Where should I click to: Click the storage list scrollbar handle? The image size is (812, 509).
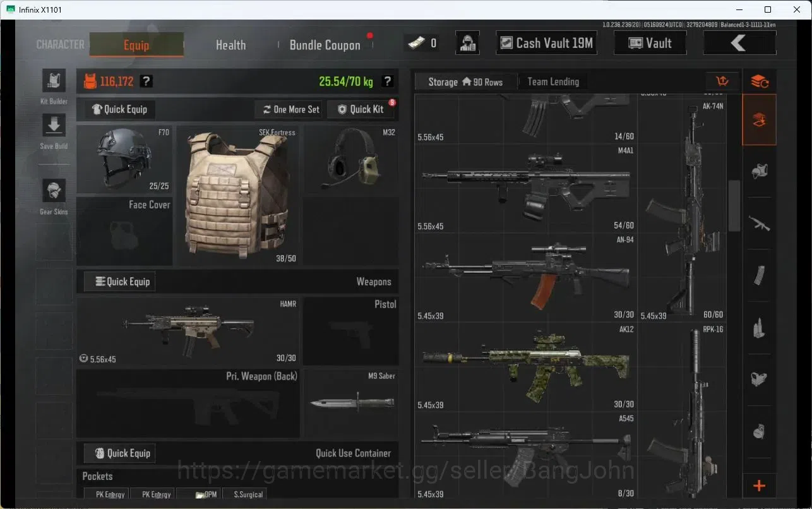(x=734, y=205)
